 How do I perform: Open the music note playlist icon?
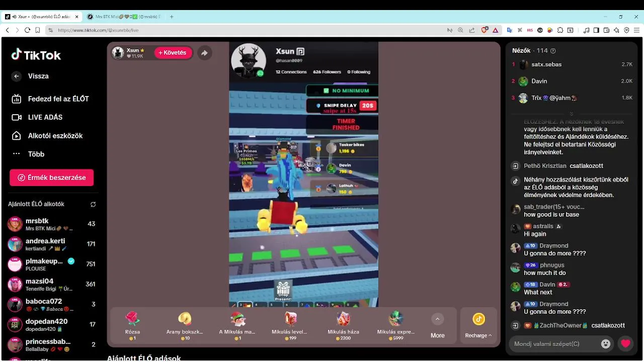coord(586,30)
